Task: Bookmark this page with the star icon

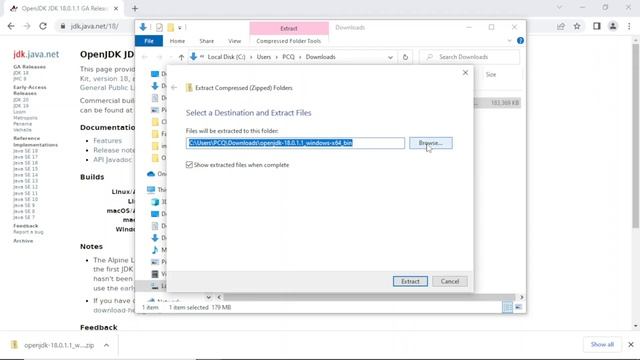Action: [577, 26]
